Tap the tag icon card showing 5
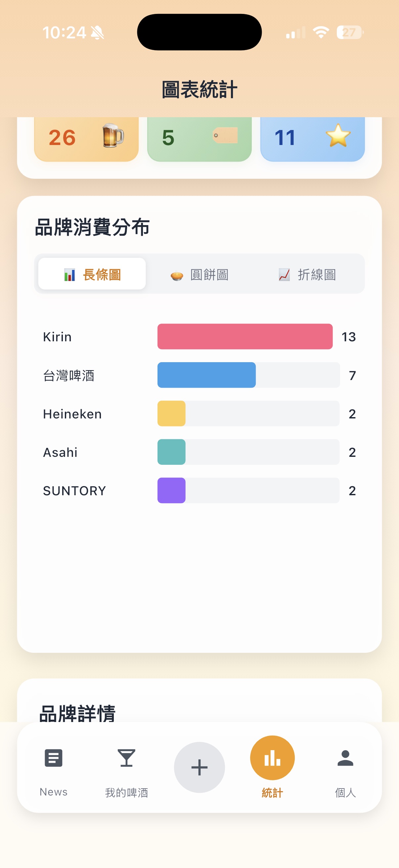The image size is (399, 868). [x=199, y=139]
